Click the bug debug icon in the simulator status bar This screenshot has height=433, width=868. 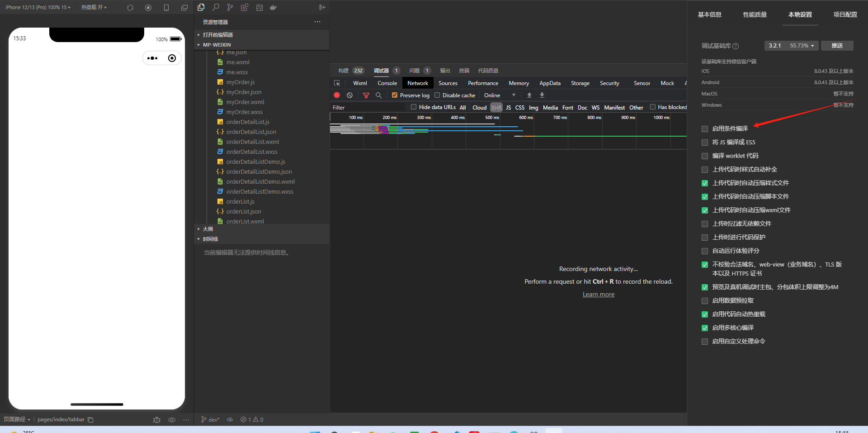click(x=157, y=420)
